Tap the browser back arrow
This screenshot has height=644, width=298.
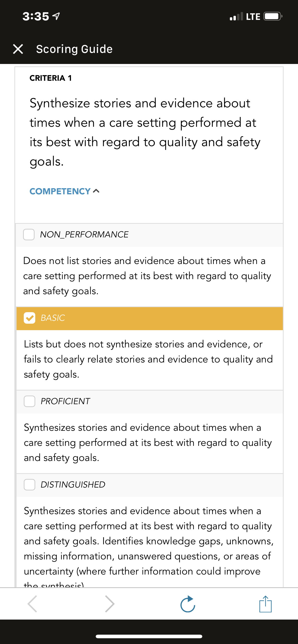click(x=33, y=604)
